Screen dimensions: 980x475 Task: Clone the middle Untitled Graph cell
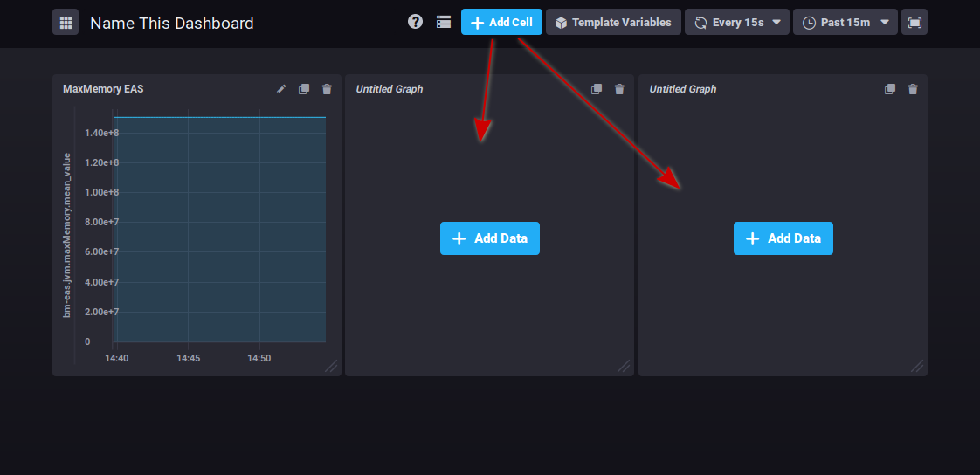coord(597,89)
